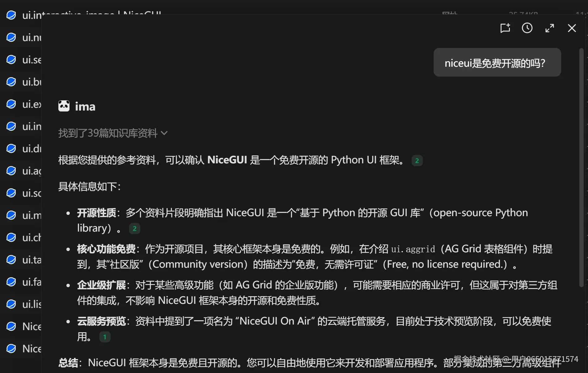Select the user message 'niceui是免费开源的吗?'
The image size is (588, 373).
click(497, 63)
